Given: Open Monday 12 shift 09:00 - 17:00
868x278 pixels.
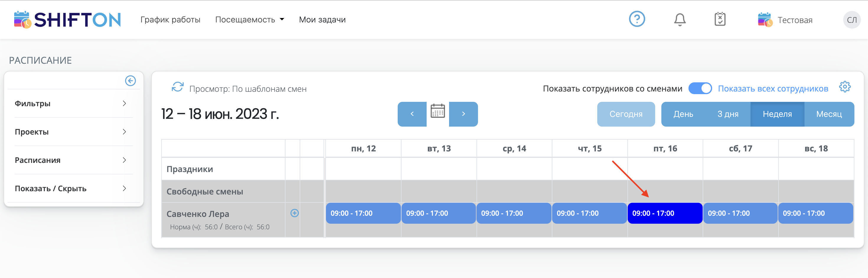Looking at the screenshot, I should [363, 213].
